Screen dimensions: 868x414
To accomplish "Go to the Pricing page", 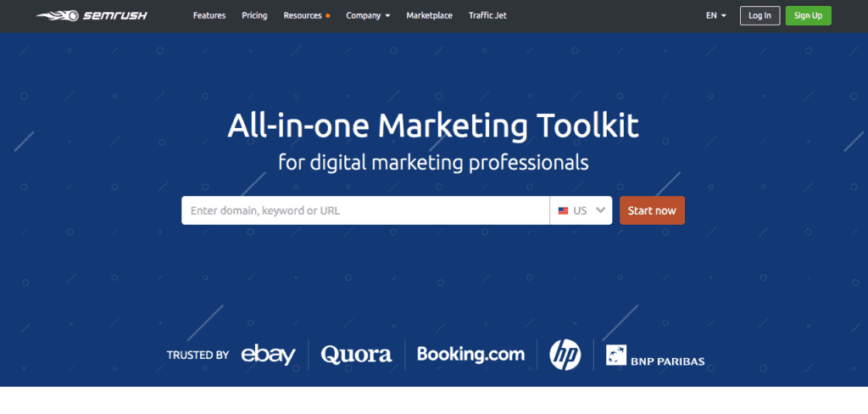I will [x=254, y=15].
